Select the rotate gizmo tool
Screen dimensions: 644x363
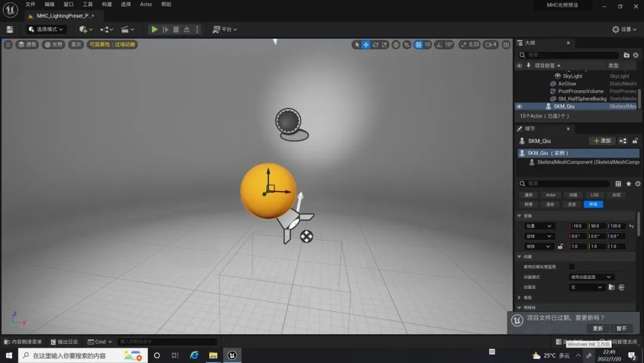coord(376,45)
